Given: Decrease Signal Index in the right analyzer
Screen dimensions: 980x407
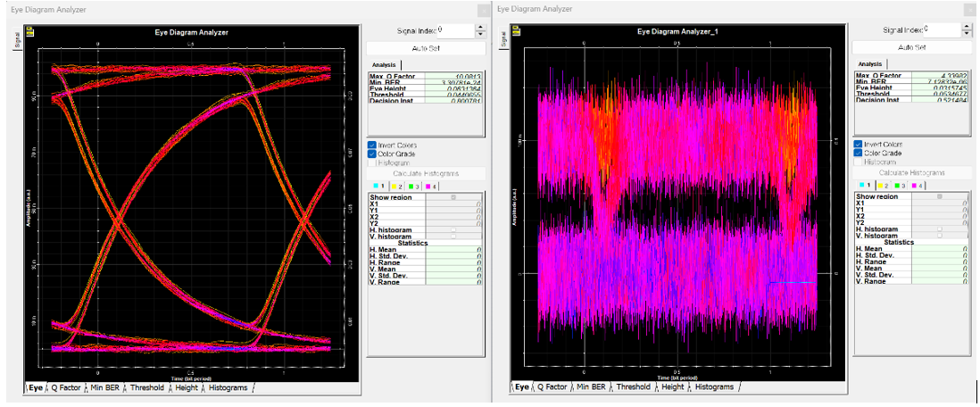Looking at the screenshot, I should tap(968, 35).
